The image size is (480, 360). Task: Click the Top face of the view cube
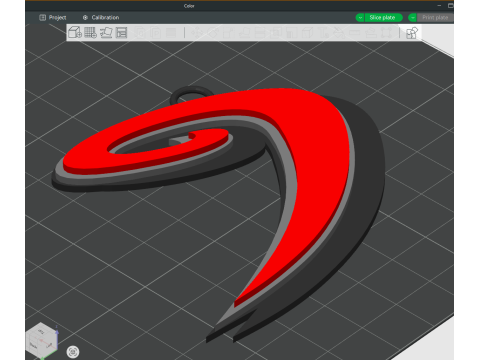point(41,331)
